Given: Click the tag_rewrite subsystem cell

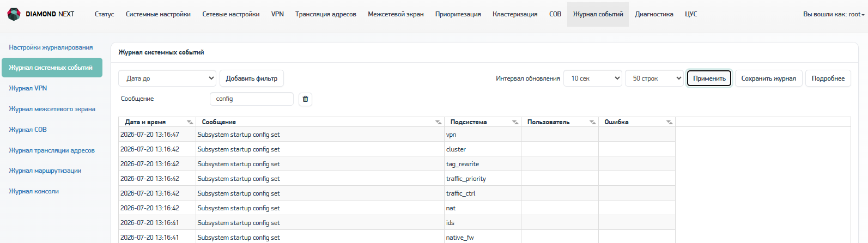Looking at the screenshot, I should coord(483,164).
